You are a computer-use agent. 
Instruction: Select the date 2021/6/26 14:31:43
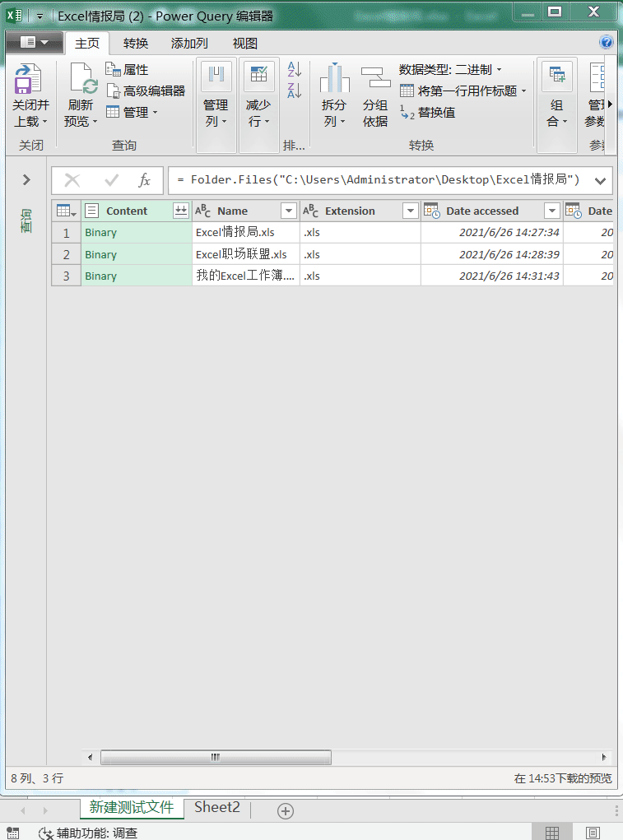tap(509, 276)
